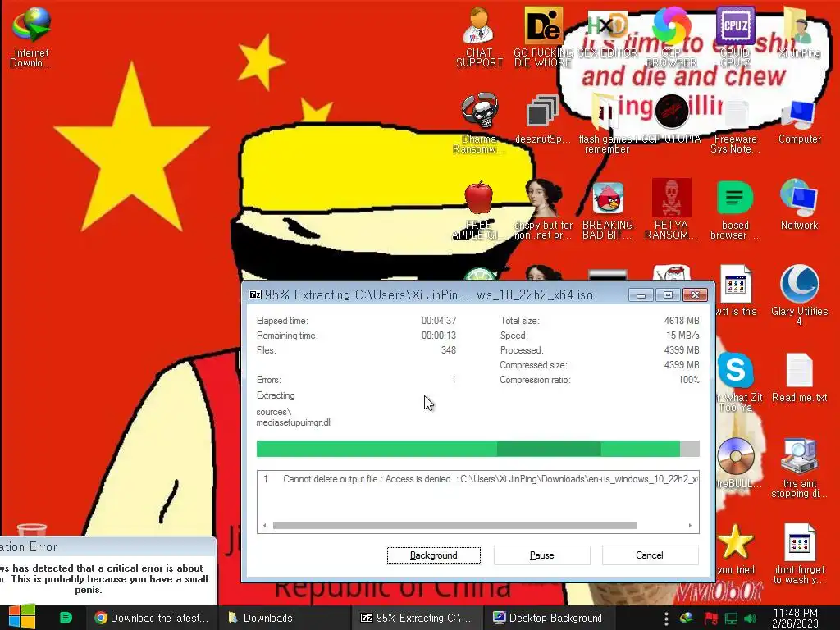Open the Internet Download Manager desktop icon
Image resolution: width=840 pixels, height=630 pixels.
[x=31, y=38]
